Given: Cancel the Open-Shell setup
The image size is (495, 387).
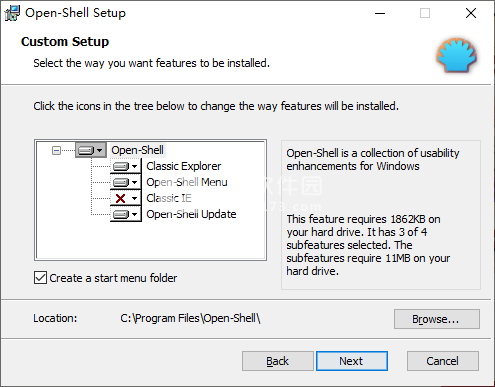Looking at the screenshot, I should coord(443,361).
